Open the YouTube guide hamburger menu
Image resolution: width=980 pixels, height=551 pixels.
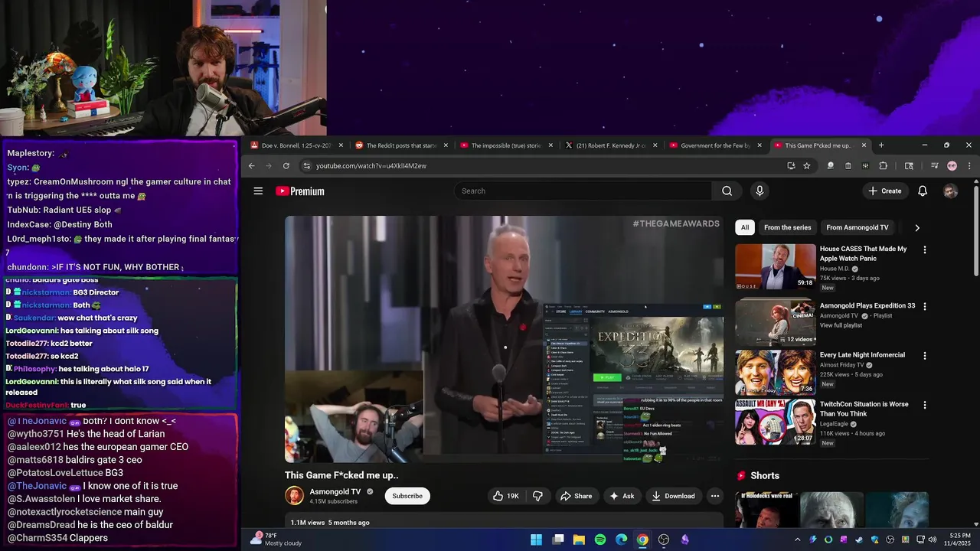click(x=258, y=191)
